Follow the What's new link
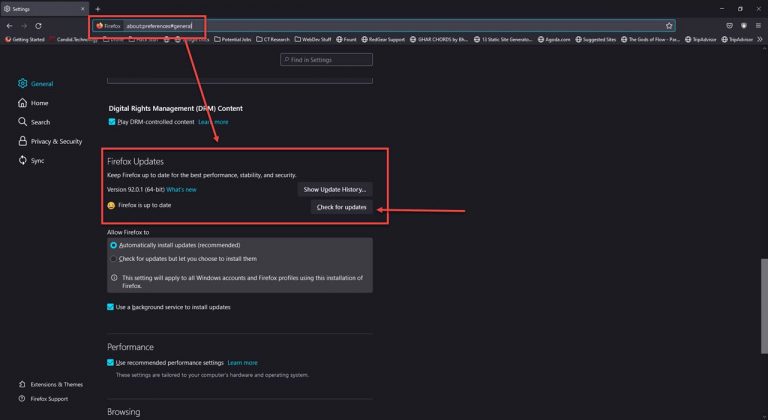This screenshot has height=420, width=768. tap(181, 189)
